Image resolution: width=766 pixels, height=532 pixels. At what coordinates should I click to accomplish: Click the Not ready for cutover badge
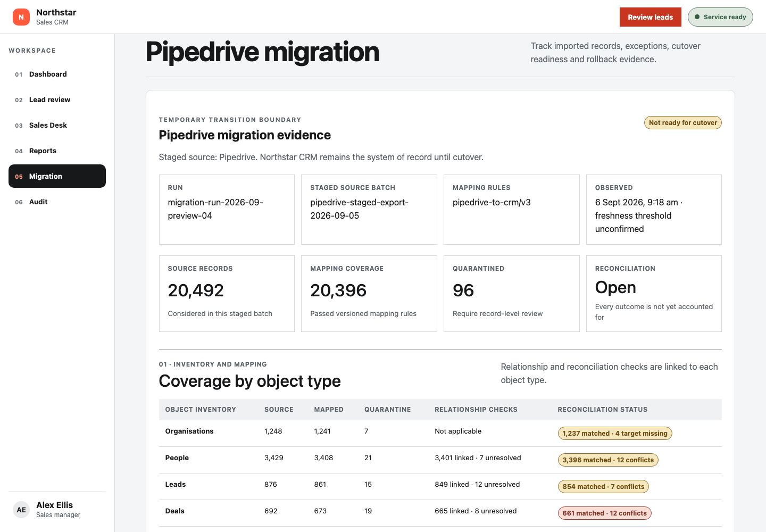(683, 123)
